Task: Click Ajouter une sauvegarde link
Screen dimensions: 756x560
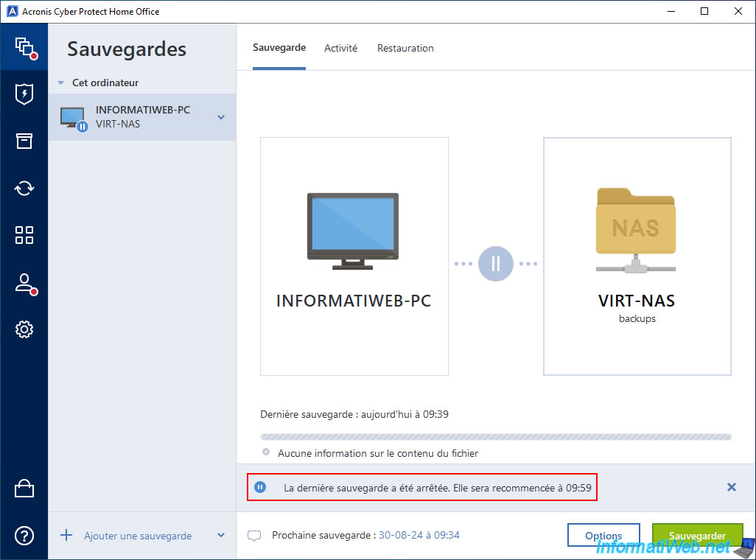Action: tap(138, 536)
